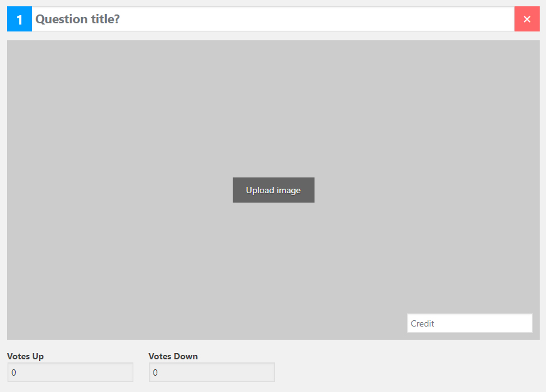The height and width of the screenshot is (392, 546).
Task: Click into the Credit input box
Action: point(469,323)
